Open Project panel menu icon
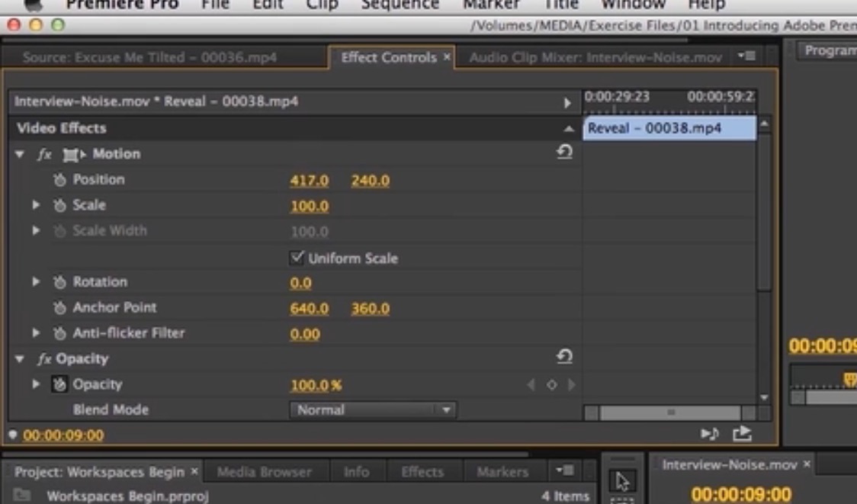Image resolution: width=857 pixels, height=504 pixels. pos(564,470)
